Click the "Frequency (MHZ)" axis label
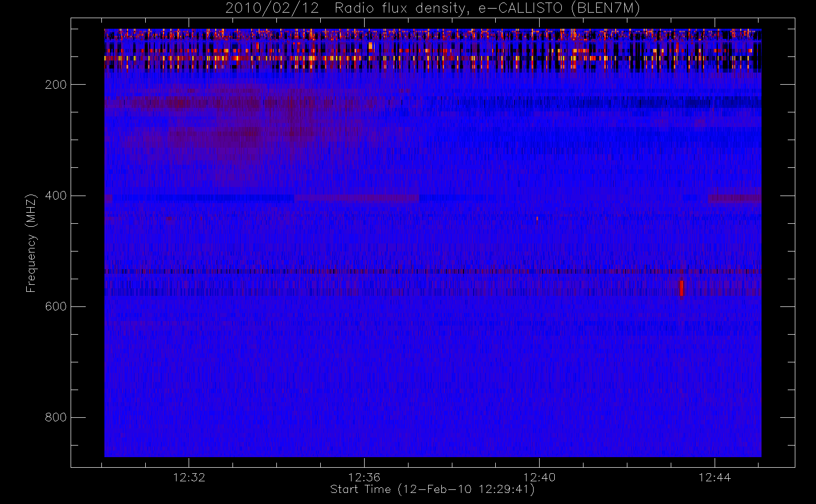 pos(31,243)
